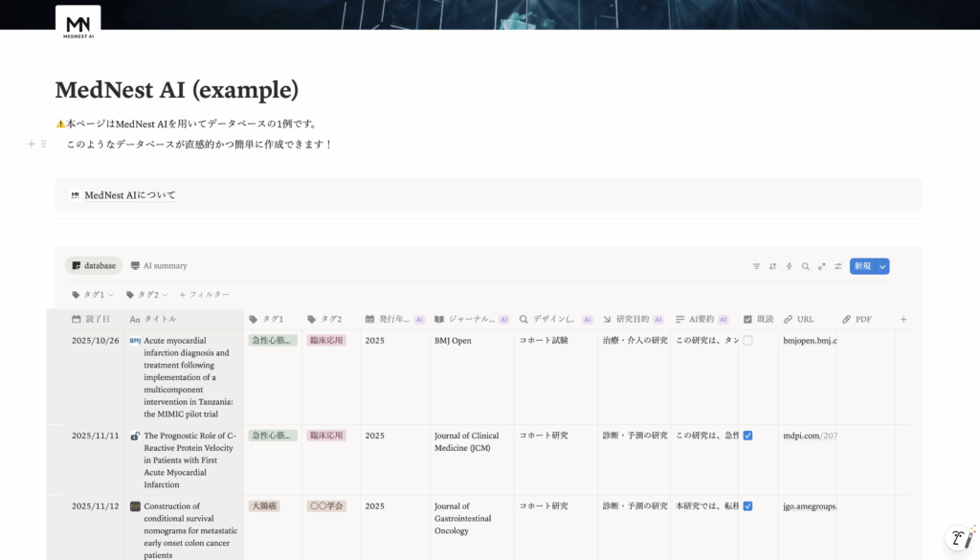Expand the タグ1 filter dropdown
Image resolution: width=980 pixels, height=560 pixels.
(93, 295)
